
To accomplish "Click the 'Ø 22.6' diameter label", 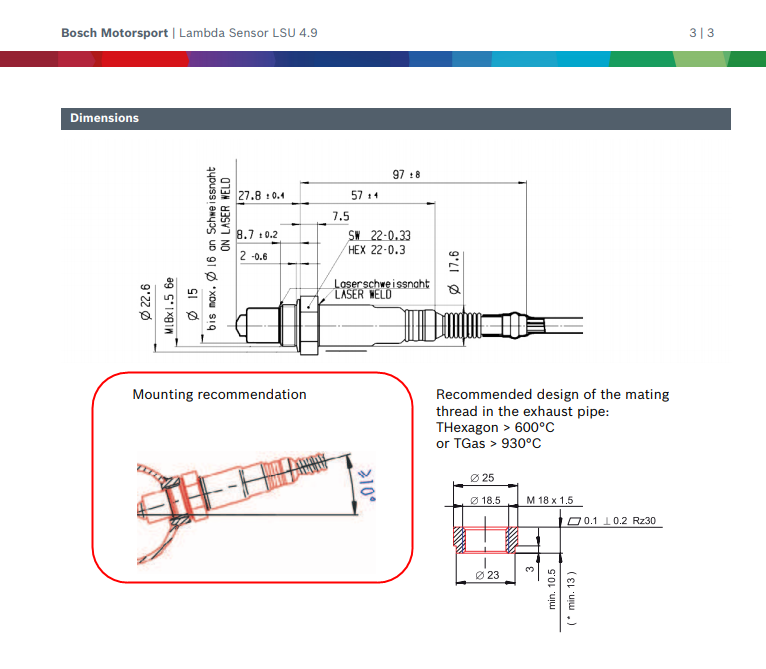I will pos(145,302).
